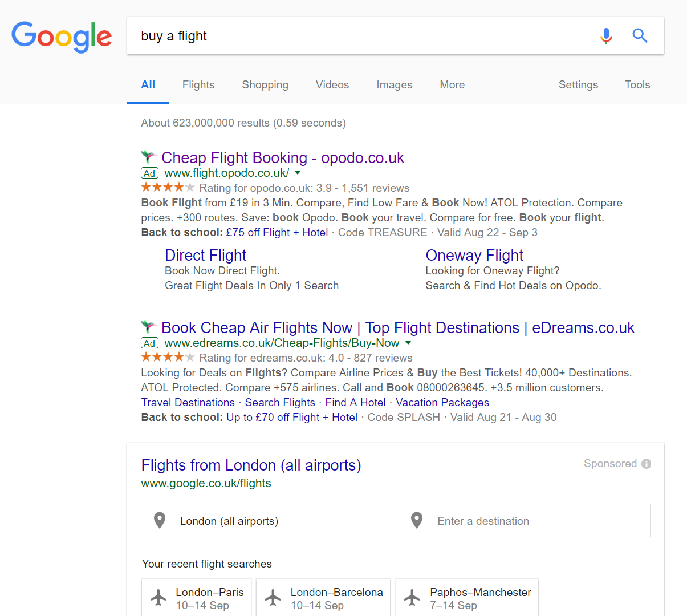Screen dimensions: 687x616
Task: Select the Paphos–Manchester recent search card
Action: [x=467, y=597]
